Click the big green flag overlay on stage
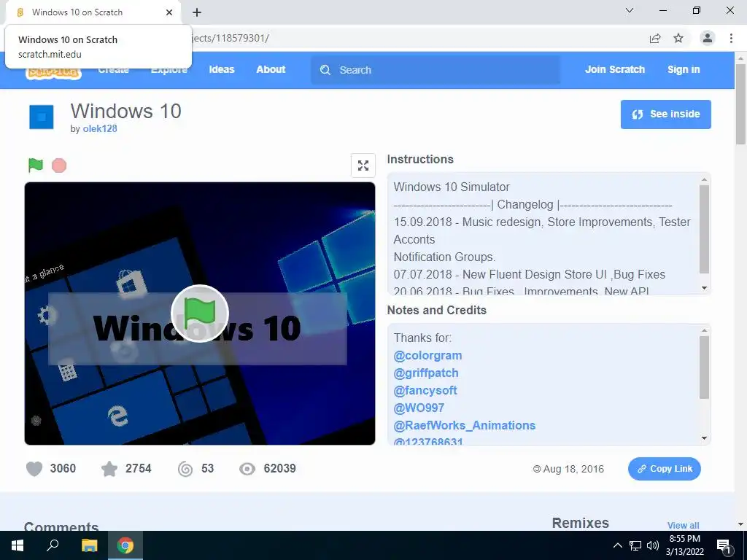 (x=200, y=314)
